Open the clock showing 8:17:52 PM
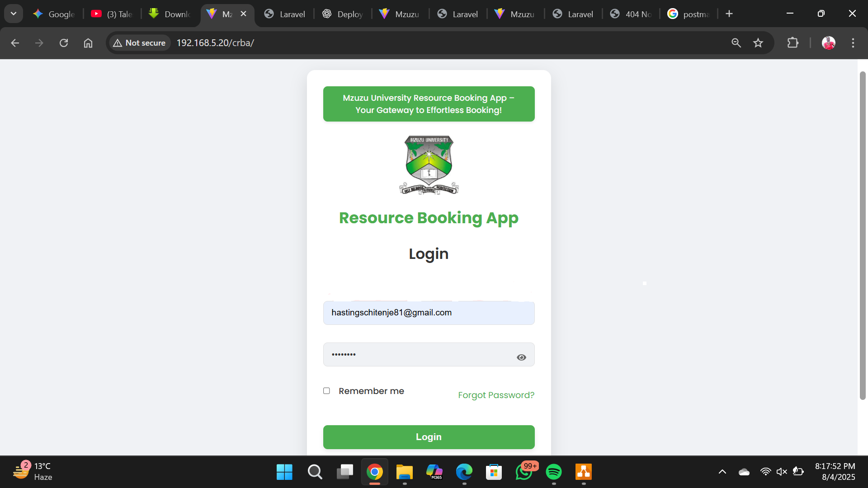The width and height of the screenshot is (868, 488). click(x=835, y=471)
